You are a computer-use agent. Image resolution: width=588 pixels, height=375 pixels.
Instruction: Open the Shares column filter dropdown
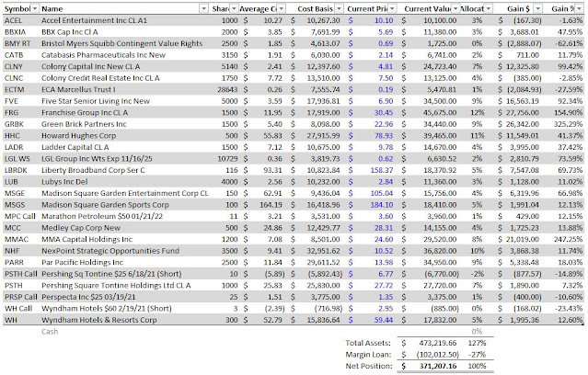(234, 8)
